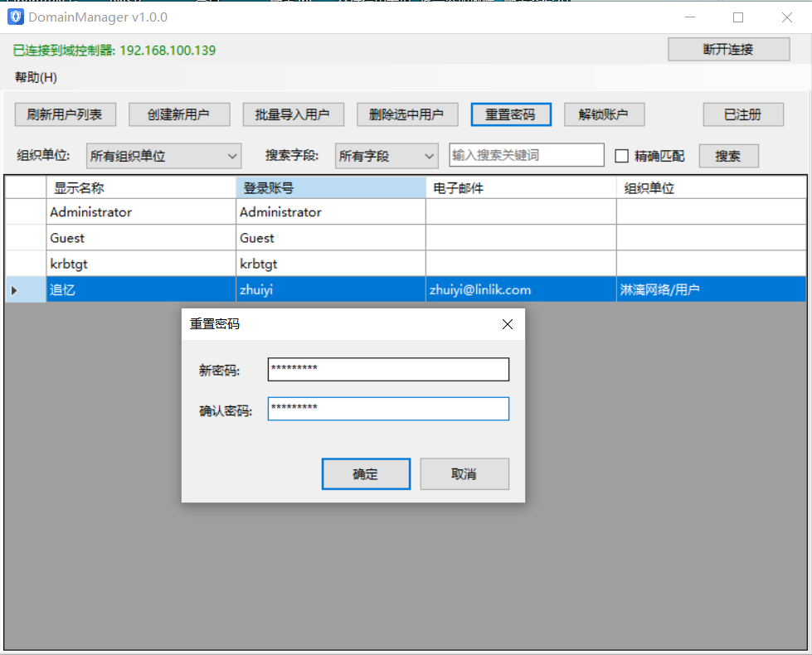Click 解锁账户 button

(604, 114)
